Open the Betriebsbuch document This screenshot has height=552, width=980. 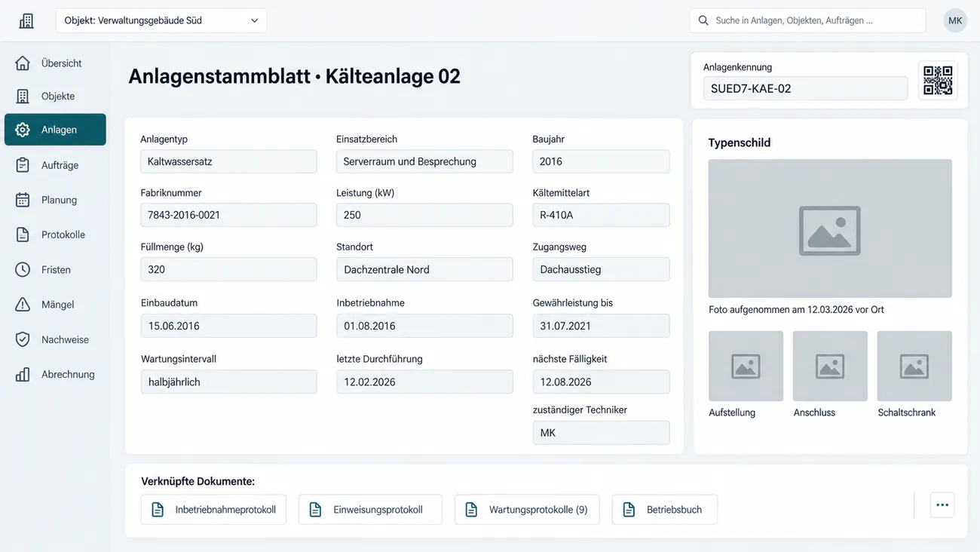[x=665, y=510]
